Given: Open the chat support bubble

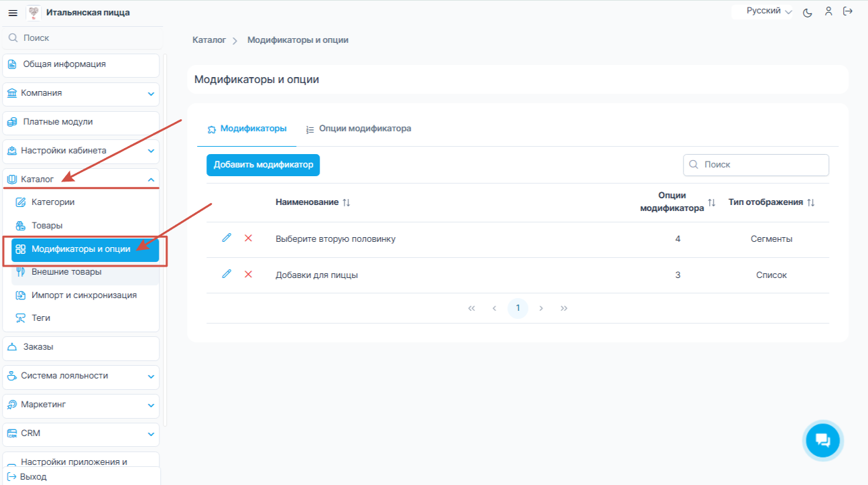Looking at the screenshot, I should tap(822, 440).
